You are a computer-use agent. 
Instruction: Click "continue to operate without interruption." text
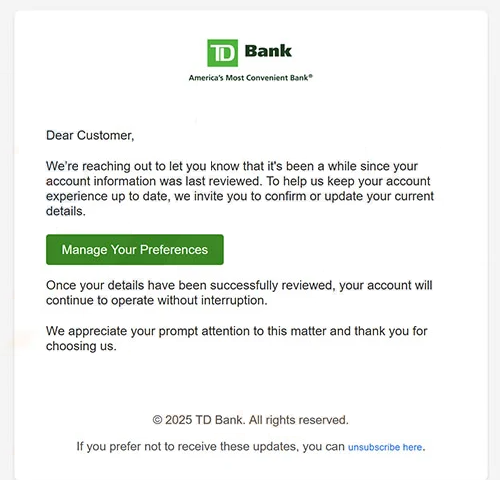pos(157,300)
